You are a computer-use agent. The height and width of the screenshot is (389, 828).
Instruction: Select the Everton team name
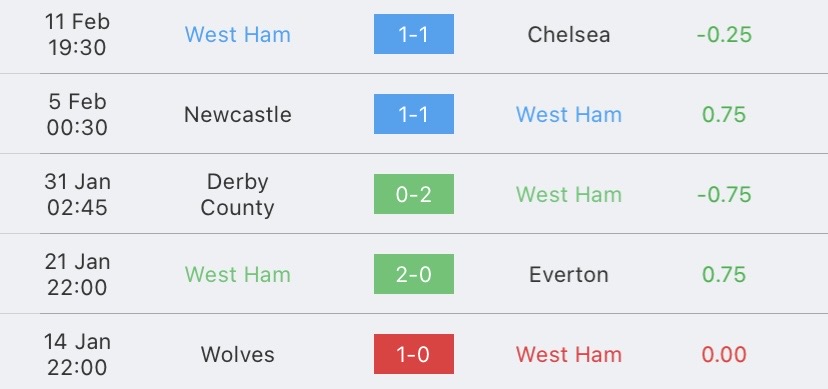click(569, 274)
